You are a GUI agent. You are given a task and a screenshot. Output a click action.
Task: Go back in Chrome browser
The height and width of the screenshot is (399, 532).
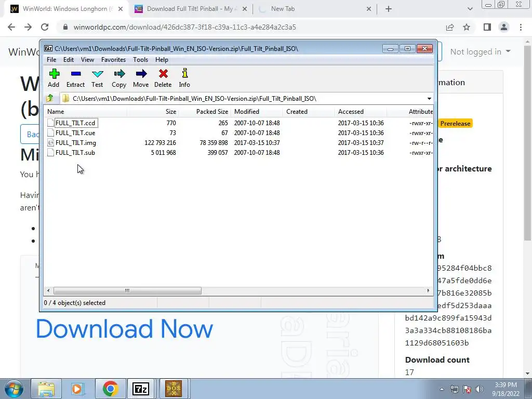[x=11, y=27]
